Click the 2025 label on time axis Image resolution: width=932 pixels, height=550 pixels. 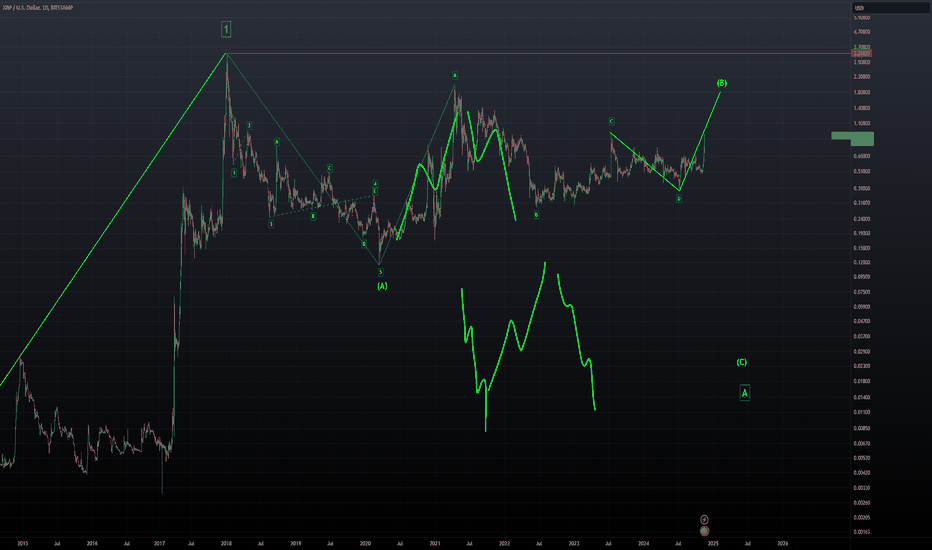coord(713,543)
